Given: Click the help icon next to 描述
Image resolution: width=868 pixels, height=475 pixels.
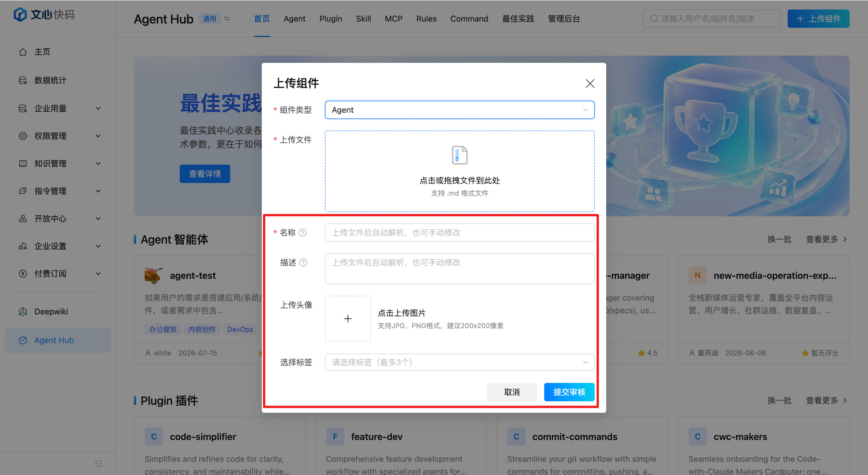Looking at the screenshot, I should click(x=303, y=262).
